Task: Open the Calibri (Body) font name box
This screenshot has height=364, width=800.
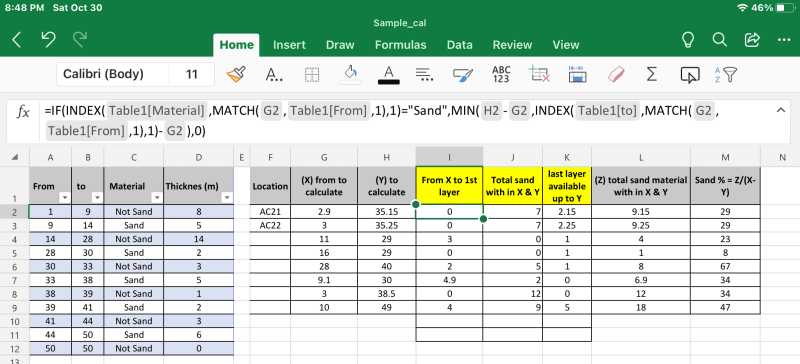Action: pos(112,75)
